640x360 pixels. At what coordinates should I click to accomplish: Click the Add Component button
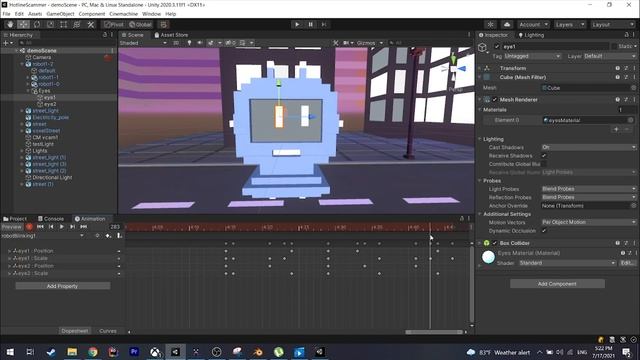pos(557,284)
